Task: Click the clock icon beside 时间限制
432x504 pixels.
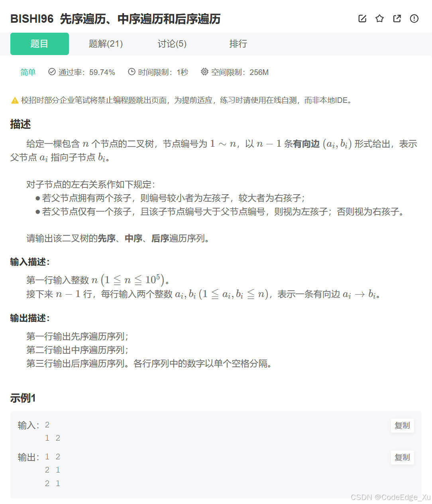Action: coord(132,72)
